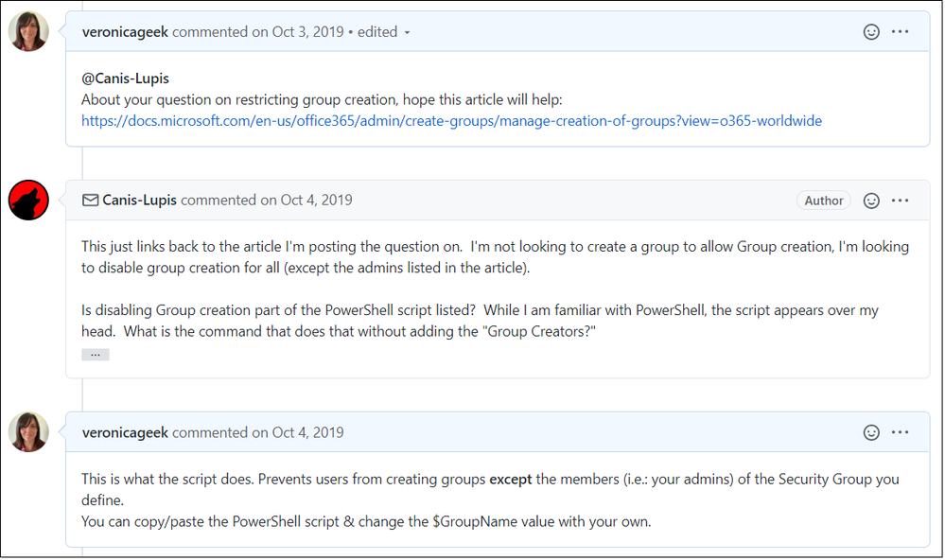Click veronicageek avatar on last comment
The height and width of the screenshot is (560, 945).
[x=28, y=431]
